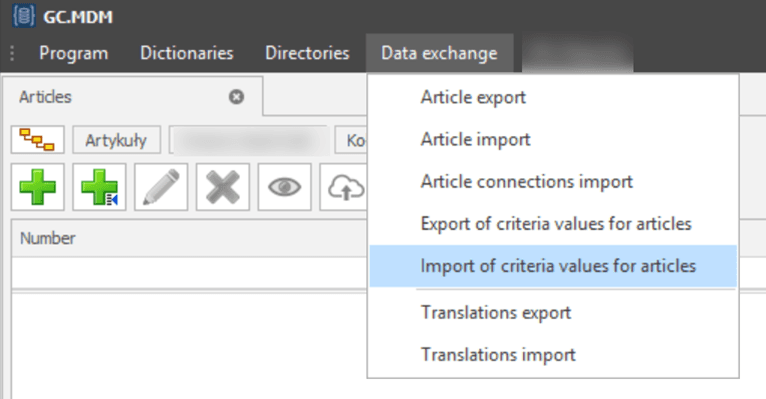Select Article import menu entry
Image resolution: width=766 pixels, height=399 pixels.
553,139
